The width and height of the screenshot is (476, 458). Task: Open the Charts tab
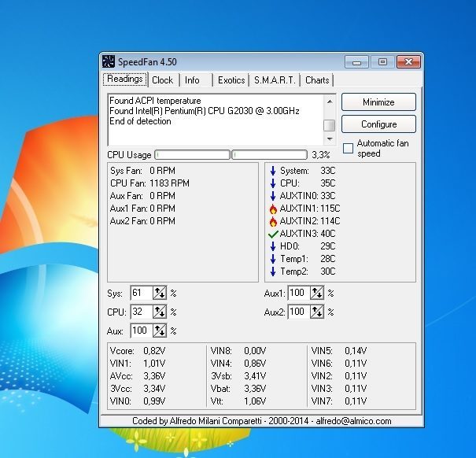pyautogui.click(x=317, y=80)
